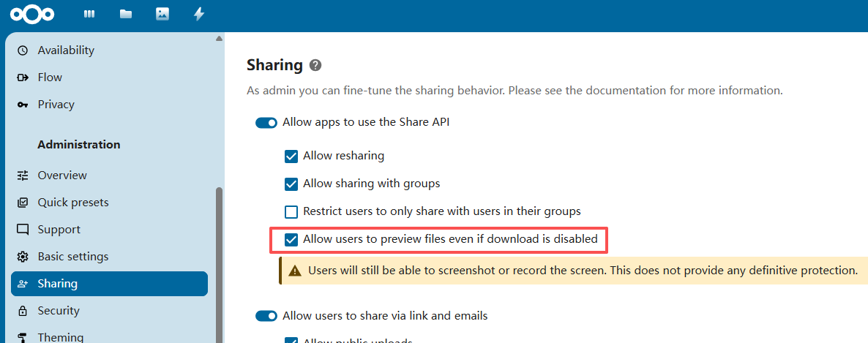
Task: Go to the Overview administration page
Action: 62,176
